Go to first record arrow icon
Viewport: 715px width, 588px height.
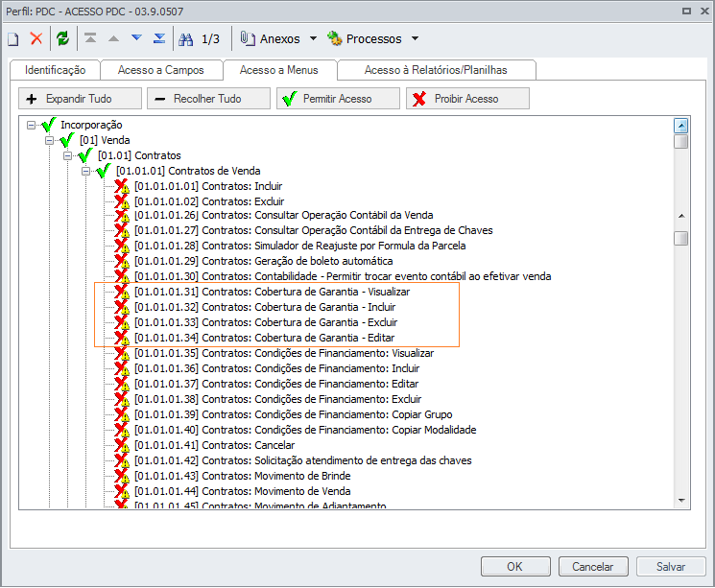(90, 38)
